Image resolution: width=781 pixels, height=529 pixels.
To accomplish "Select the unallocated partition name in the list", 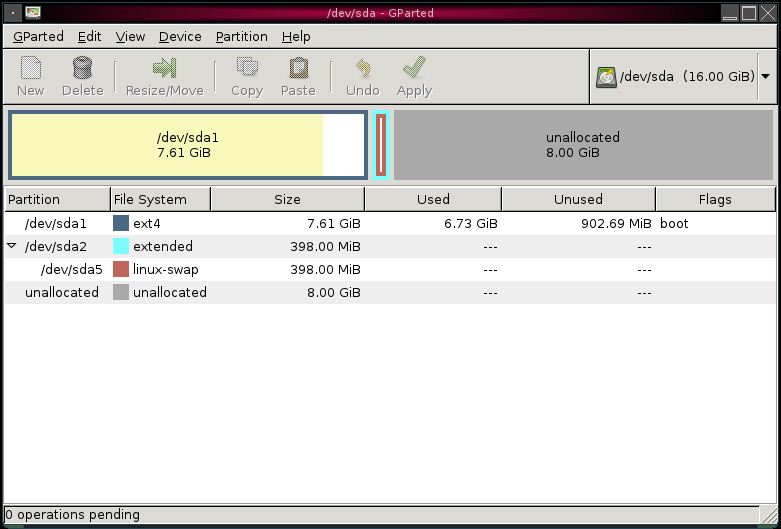I will [x=62, y=292].
